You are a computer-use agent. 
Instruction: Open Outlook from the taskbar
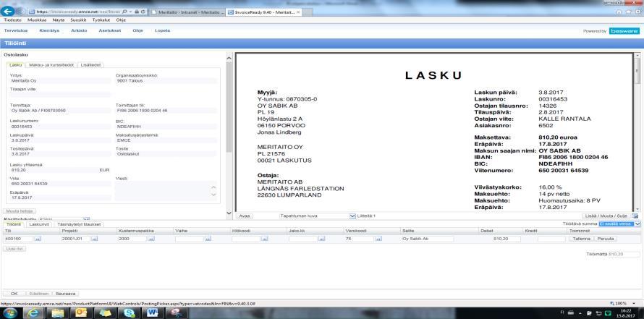(x=81, y=313)
